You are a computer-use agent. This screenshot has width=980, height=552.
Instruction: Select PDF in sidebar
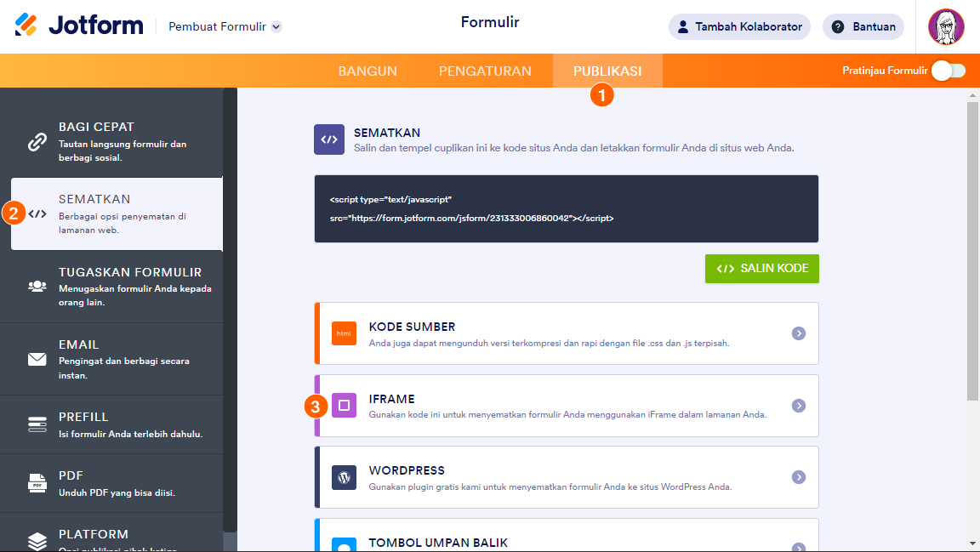[x=111, y=483]
